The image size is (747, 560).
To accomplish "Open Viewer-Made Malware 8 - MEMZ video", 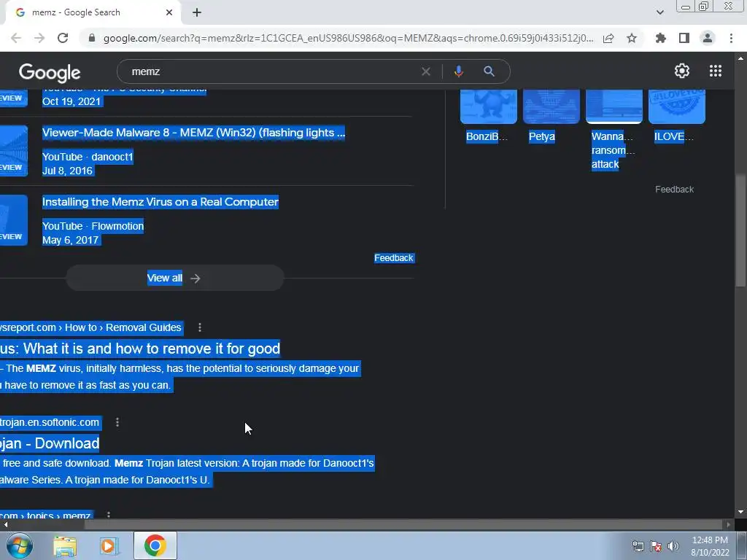I will coord(193,133).
